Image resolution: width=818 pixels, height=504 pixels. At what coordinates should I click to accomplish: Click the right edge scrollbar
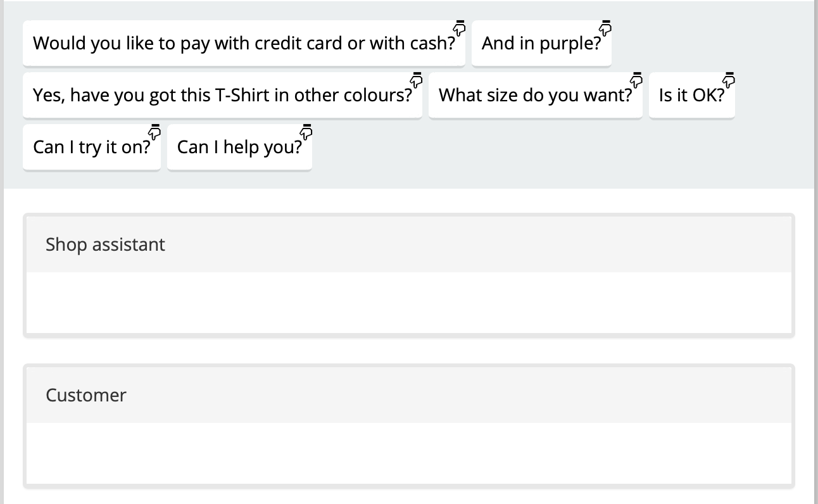tap(815, 253)
